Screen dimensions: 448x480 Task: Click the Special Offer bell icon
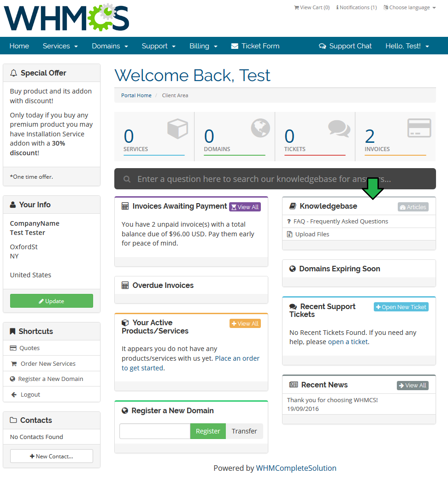pyautogui.click(x=13, y=73)
